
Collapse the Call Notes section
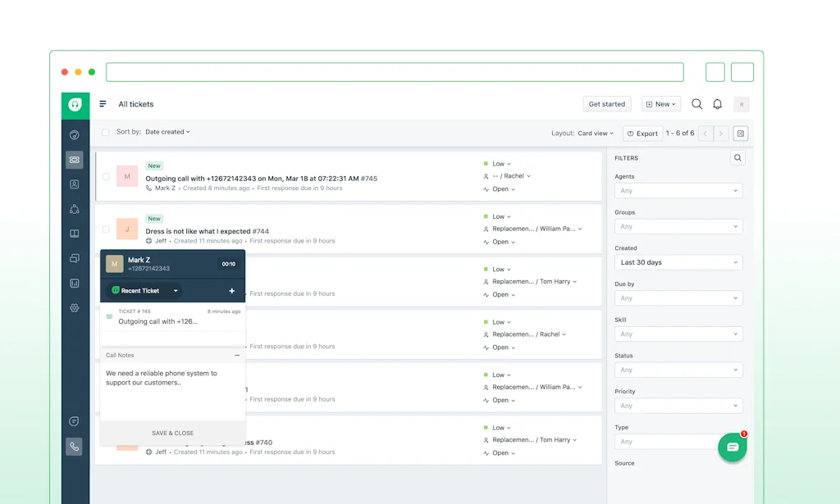click(x=237, y=355)
